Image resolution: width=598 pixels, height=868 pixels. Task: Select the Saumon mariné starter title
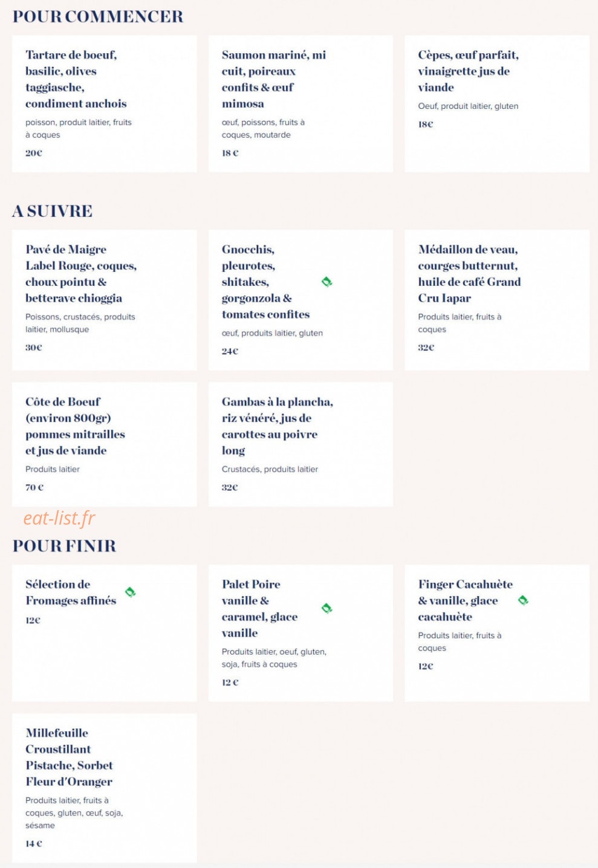274,79
